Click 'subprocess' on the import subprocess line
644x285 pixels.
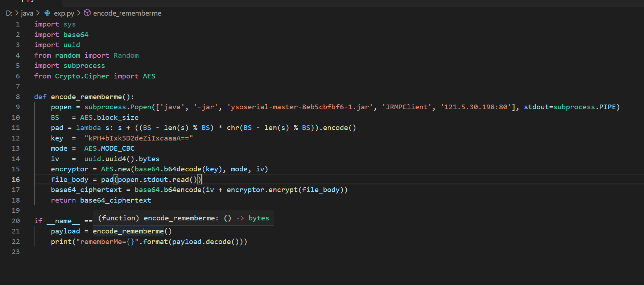point(84,66)
